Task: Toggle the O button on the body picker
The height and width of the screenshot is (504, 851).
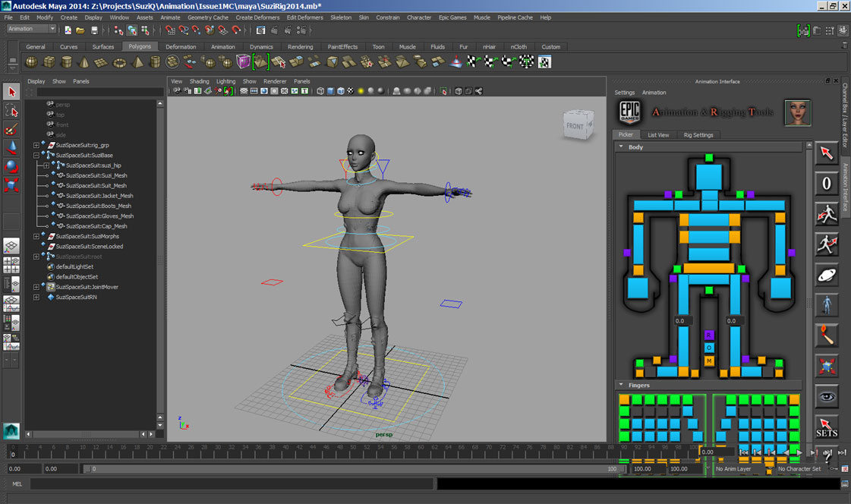Action: 709,348
